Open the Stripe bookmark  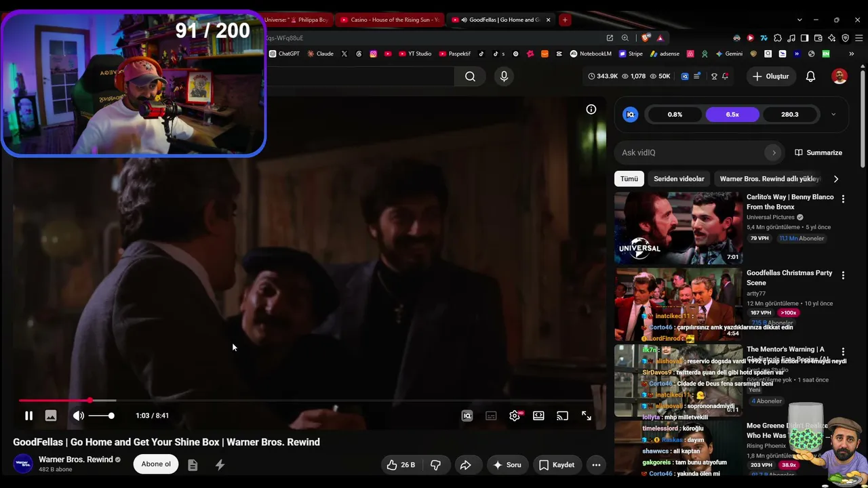click(631, 54)
